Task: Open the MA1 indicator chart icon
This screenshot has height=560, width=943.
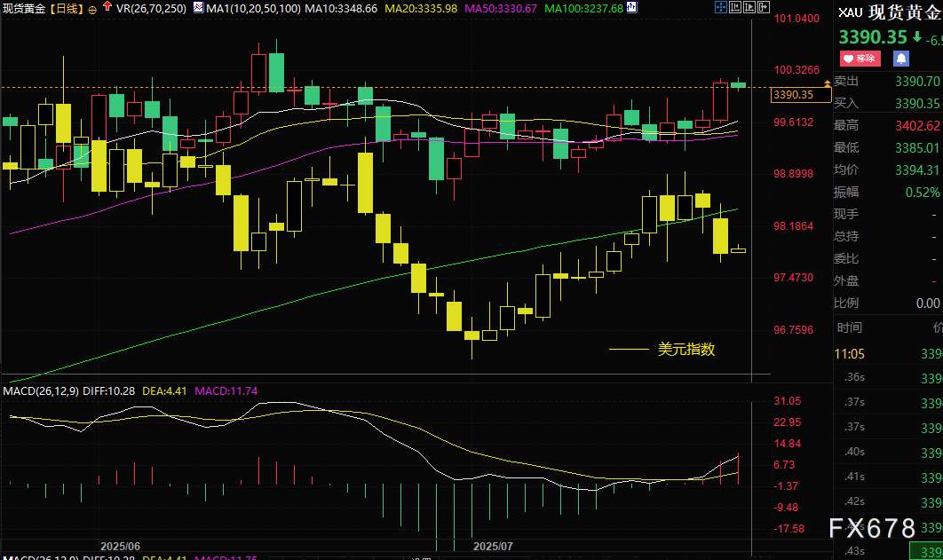Action: tap(198, 8)
